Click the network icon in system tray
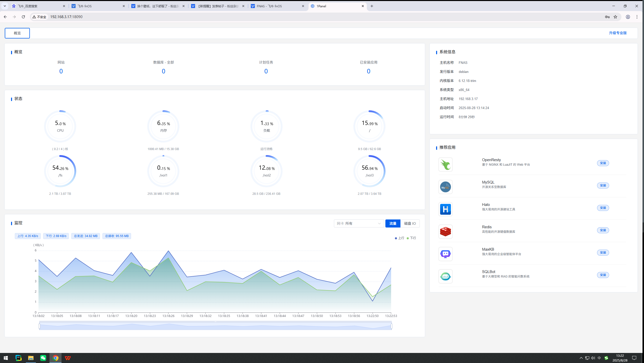The height and width of the screenshot is (363, 644). coord(587,358)
